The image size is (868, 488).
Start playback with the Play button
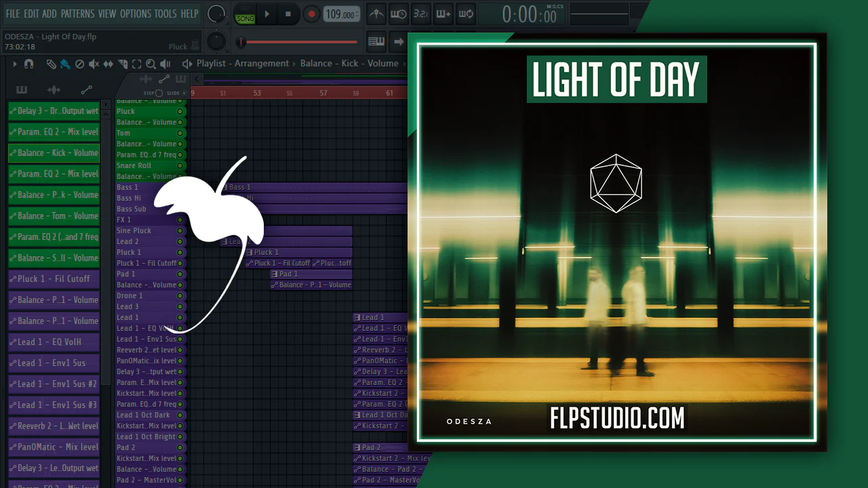coord(267,14)
